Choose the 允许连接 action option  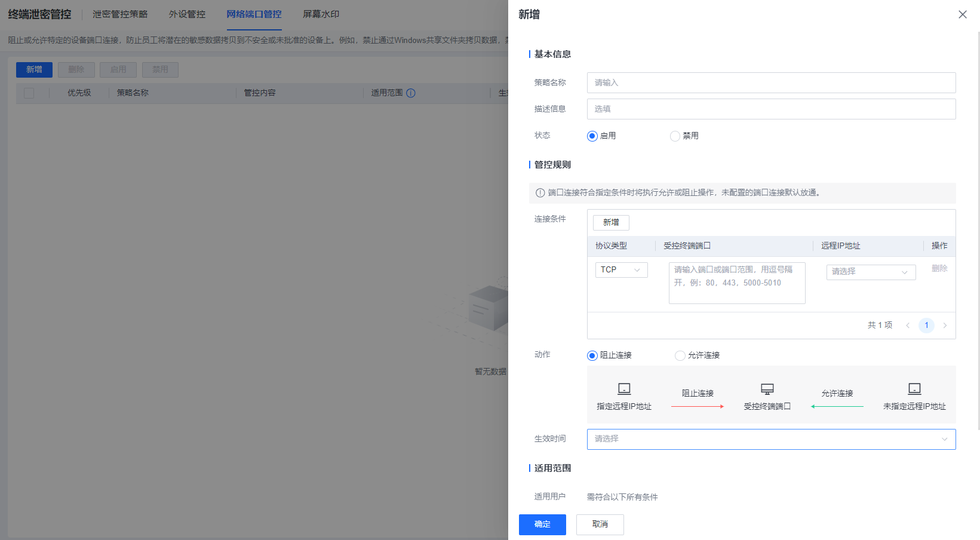coord(680,356)
